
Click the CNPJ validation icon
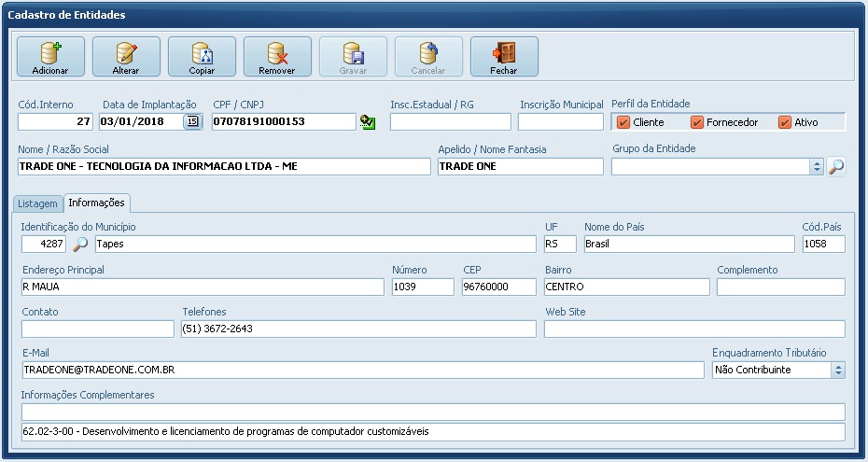[x=367, y=122]
